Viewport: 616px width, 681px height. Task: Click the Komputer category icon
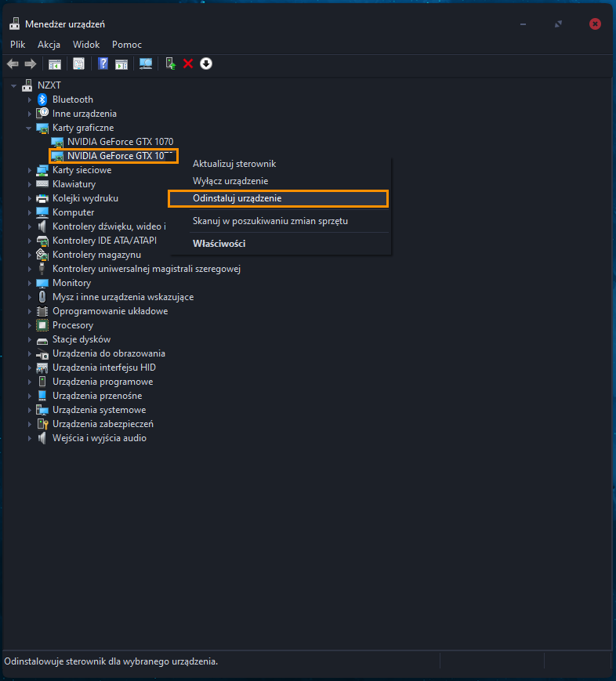(42, 212)
